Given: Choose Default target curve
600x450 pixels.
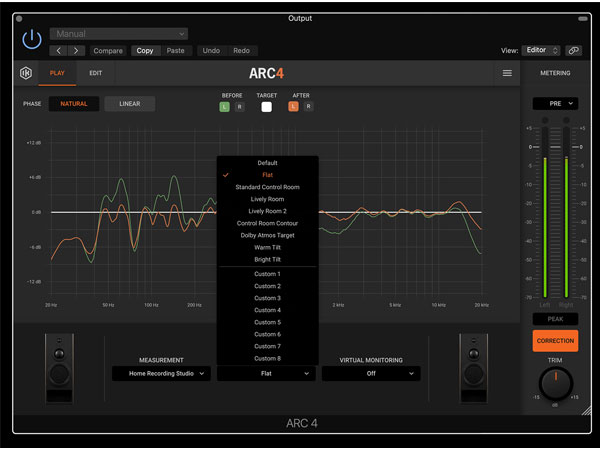Looking at the screenshot, I should pyautogui.click(x=267, y=163).
